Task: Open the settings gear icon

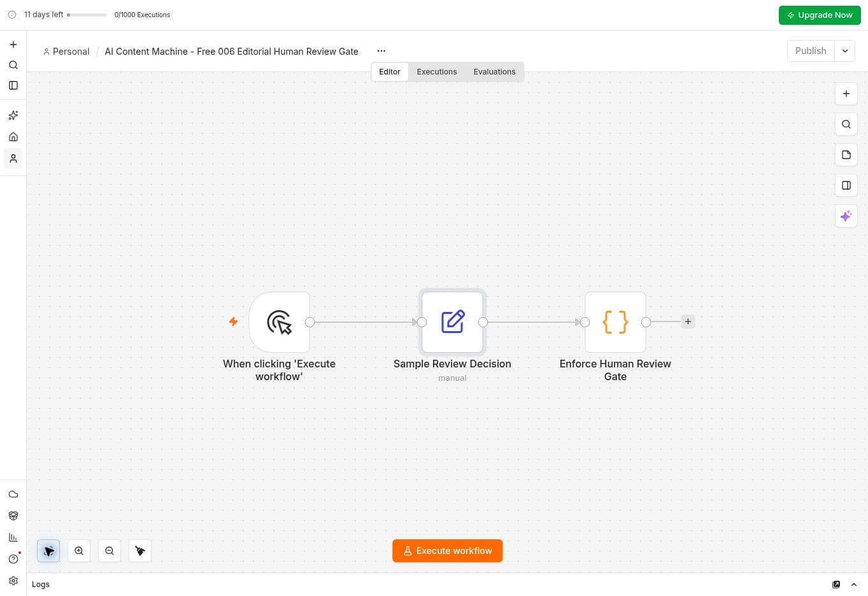Action: [13, 581]
